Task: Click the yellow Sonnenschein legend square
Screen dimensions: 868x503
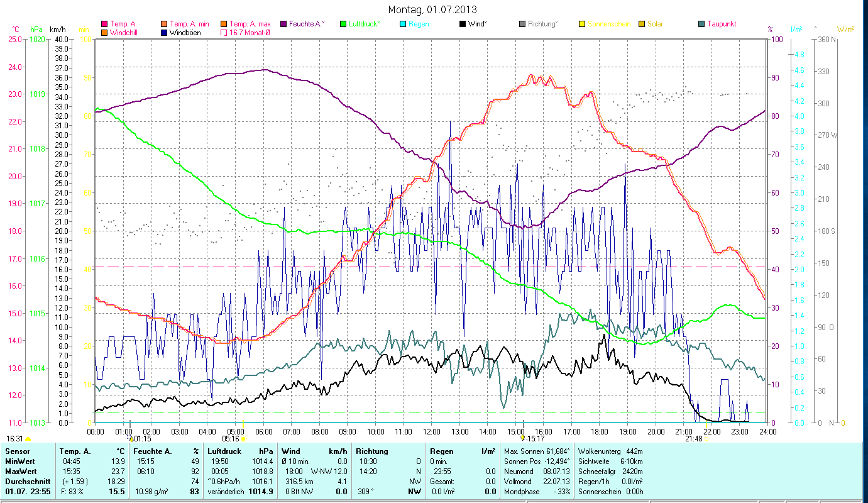Action: coord(581,24)
